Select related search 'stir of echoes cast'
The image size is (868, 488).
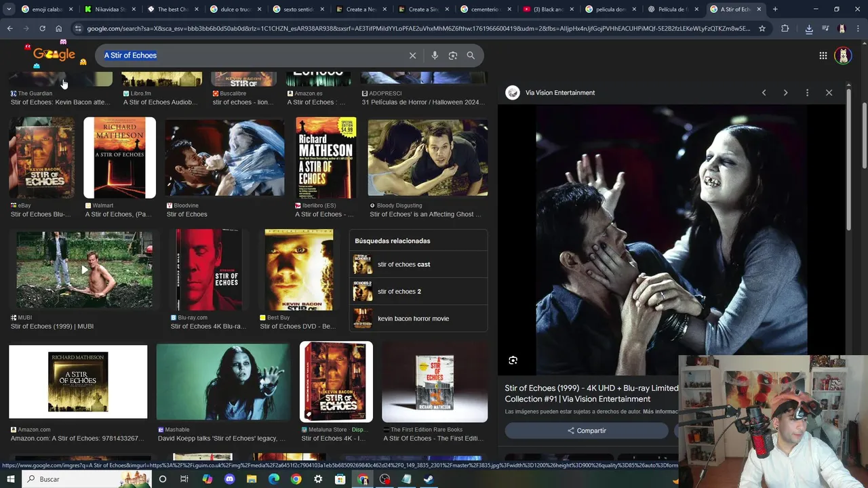click(418, 264)
